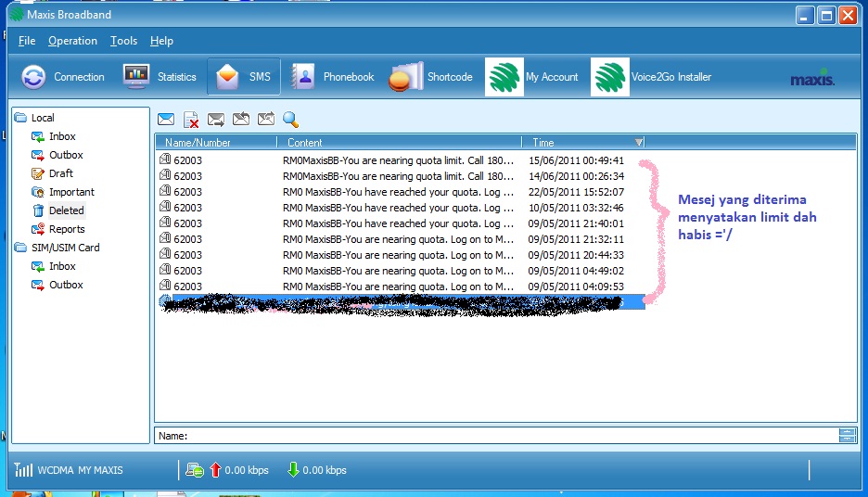Image resolution: width=868 pixels, height=497 pixels.
Task: Sort by Name/Number column header
Action: pyautogui.click(x=216, y=142)
